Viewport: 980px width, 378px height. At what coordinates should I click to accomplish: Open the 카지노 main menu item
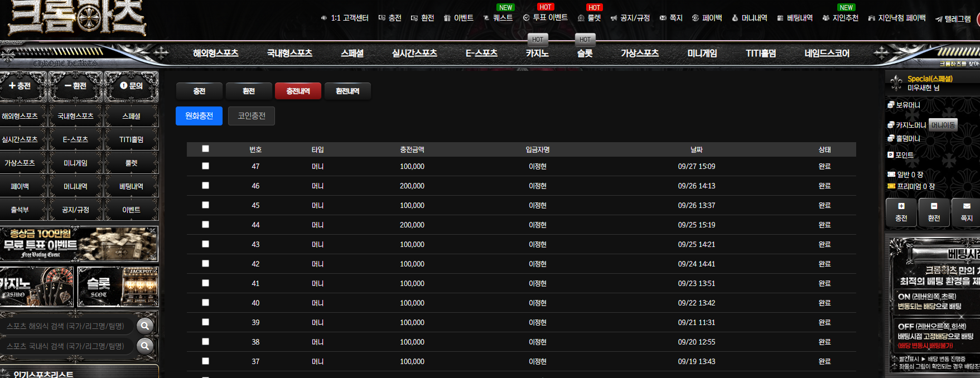coord(537,54)
